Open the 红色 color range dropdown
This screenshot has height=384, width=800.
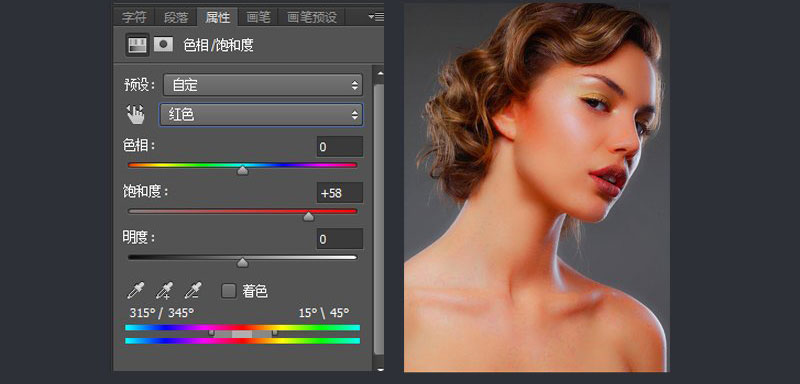(x=261, y=115)
